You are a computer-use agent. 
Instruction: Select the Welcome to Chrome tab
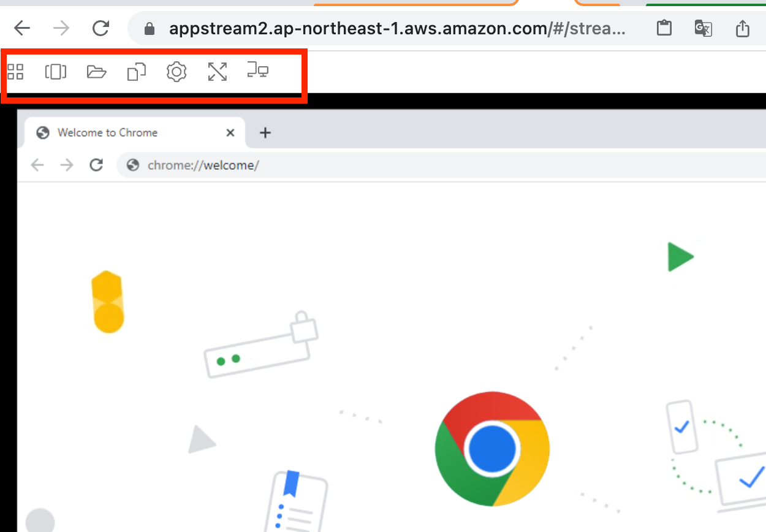pos(107,132)
